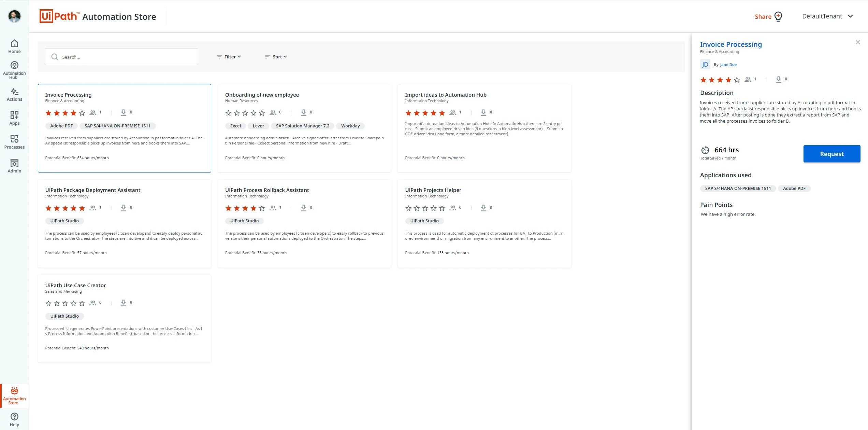Open Admin in the sidebar
This screenshot has width=868, height=430.
point(14,166)
